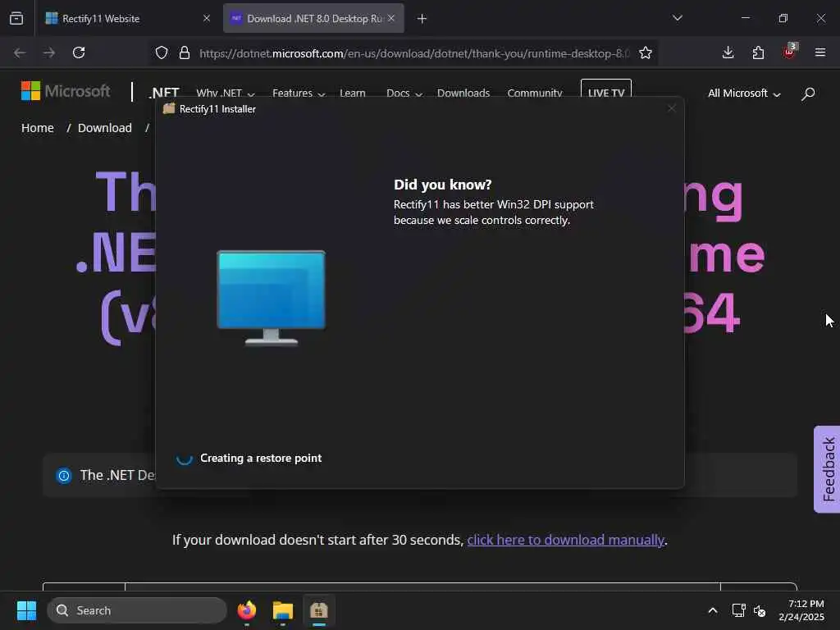Click the "Creating a restore point" status text
The height and width of the screenshot is (630, 840).
[x=261, y=458]
